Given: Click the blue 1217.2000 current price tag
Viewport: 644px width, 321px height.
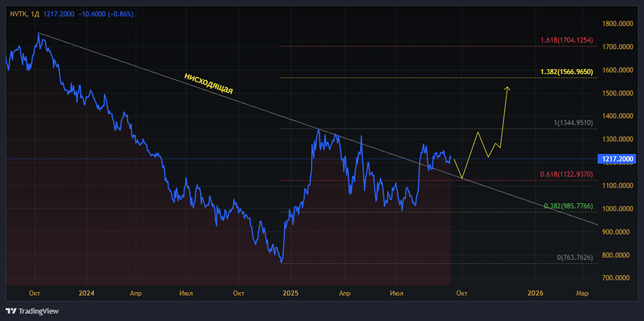Looking at the screenshot, I should click(x=618, y=159).
